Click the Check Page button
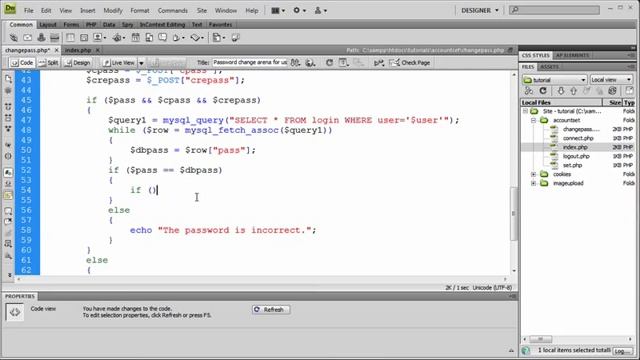The image size is (640, 360). click(x=410, y=63)
